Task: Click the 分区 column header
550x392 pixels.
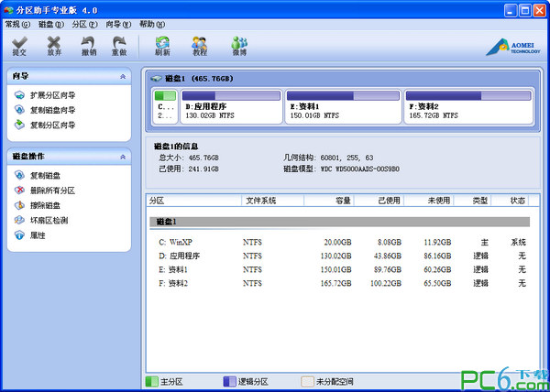Action: click(194, 201)
